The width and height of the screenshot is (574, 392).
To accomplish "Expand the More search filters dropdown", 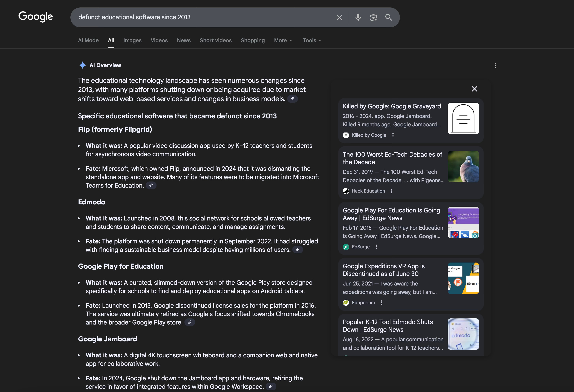I will coord(283,41).
